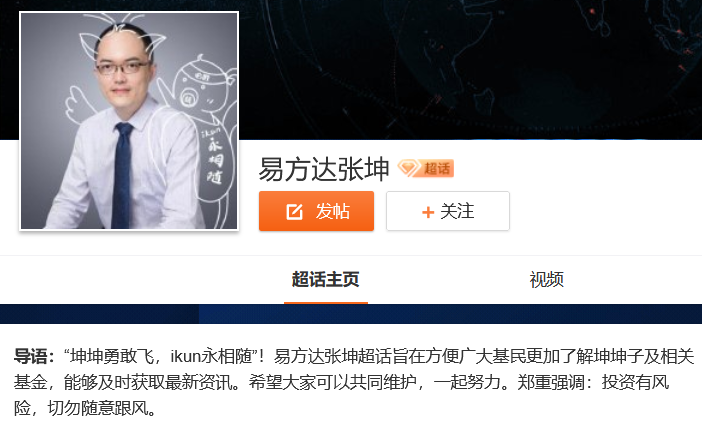
Task: Open the 视频 tab
Action: click(x=546, y=279)
